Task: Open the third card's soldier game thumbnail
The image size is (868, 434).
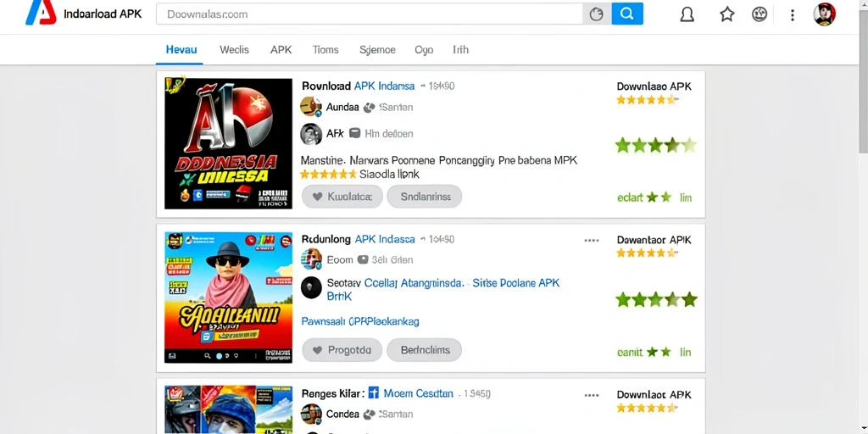Action: (229, 409)
